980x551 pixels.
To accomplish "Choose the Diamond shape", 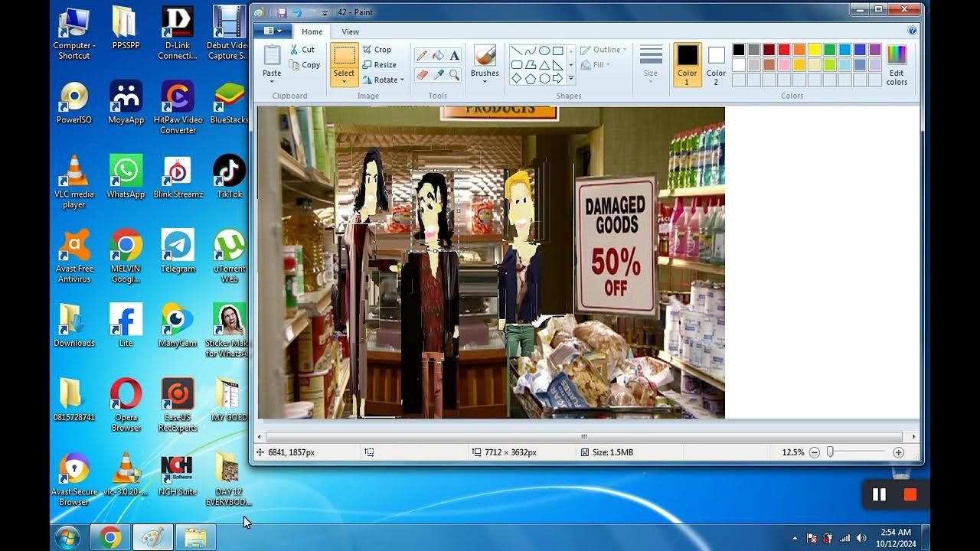I will pos(517,79).
